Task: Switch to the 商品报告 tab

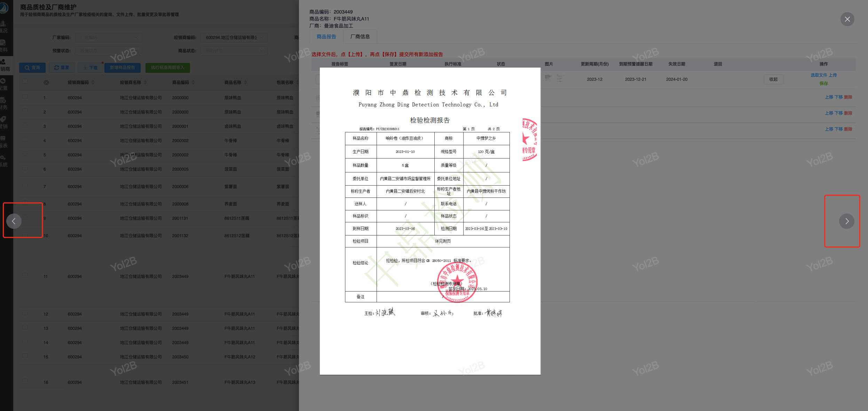Action: 326,37
